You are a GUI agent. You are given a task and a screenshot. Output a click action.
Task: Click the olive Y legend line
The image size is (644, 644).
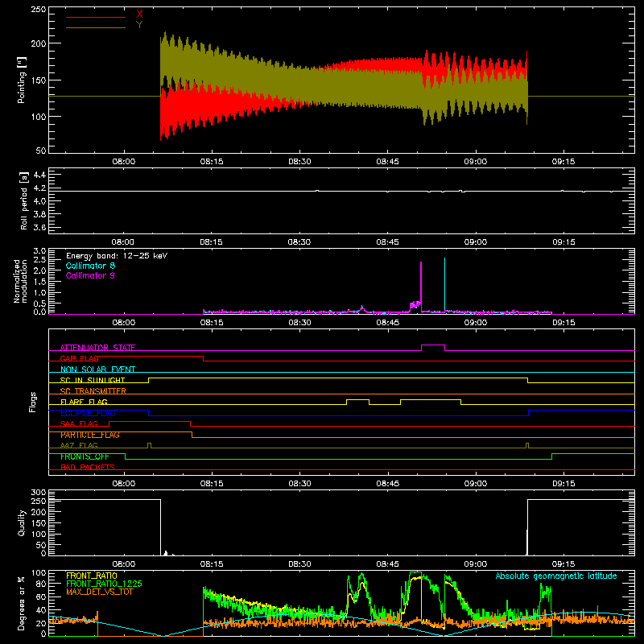click(96, 27)
